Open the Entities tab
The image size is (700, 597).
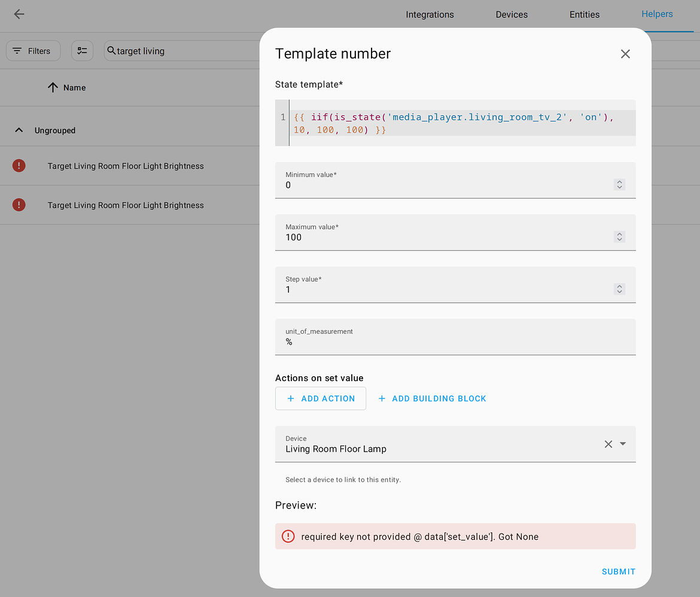(x=584, y=14)
